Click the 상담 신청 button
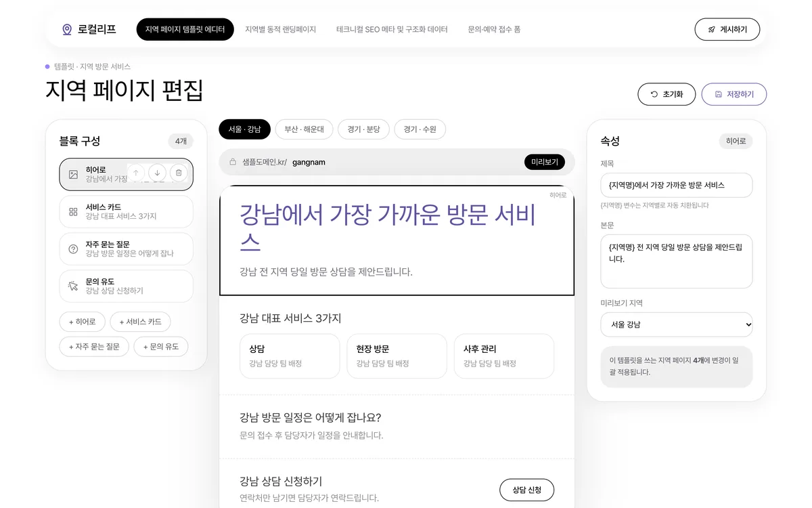 526,490
